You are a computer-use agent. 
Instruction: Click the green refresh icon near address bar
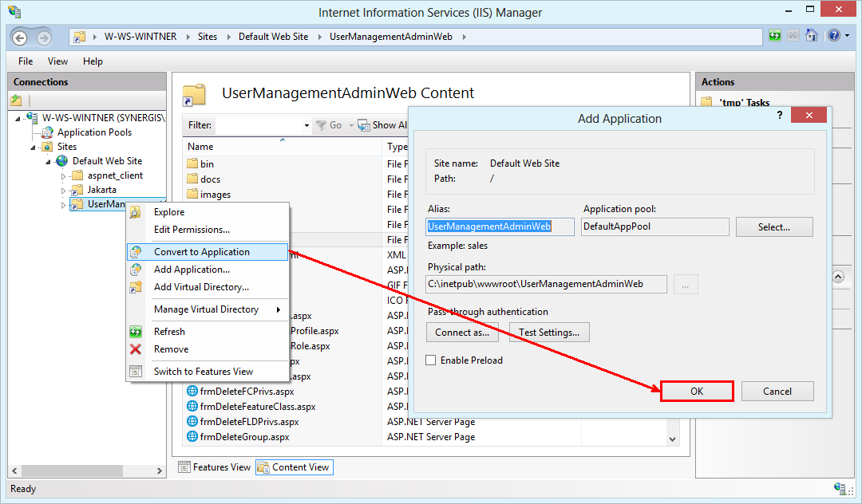773,36
